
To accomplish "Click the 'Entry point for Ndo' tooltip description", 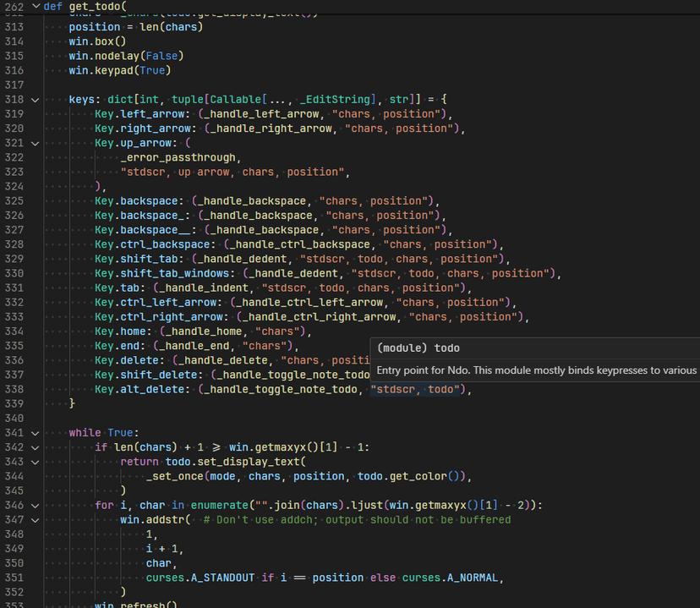I will (536, 370).
